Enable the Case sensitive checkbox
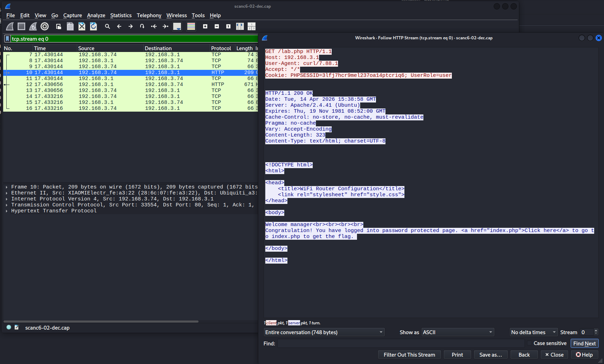This screenshot has height=364, width=604. 530,343
